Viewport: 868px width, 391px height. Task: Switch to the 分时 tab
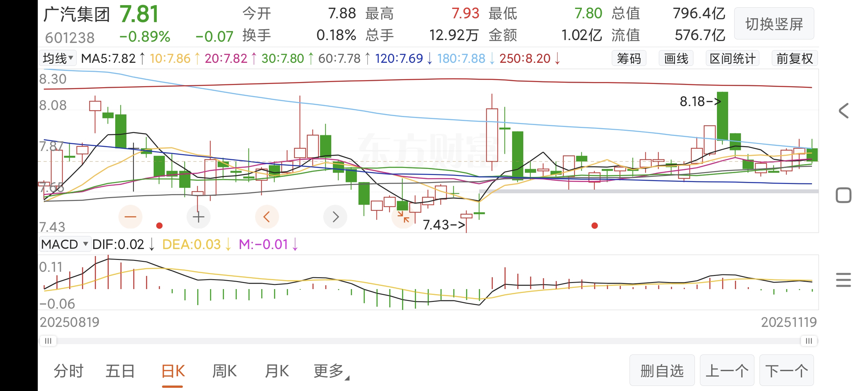(69, 371)
